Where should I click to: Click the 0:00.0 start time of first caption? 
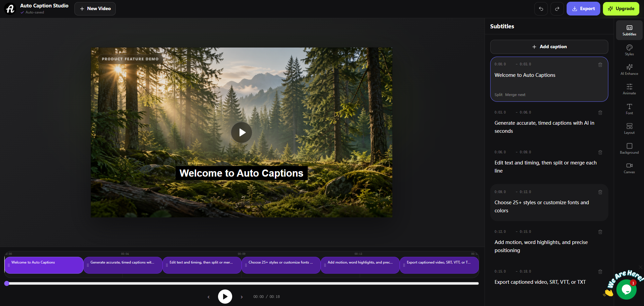click(x=500, y=64)
